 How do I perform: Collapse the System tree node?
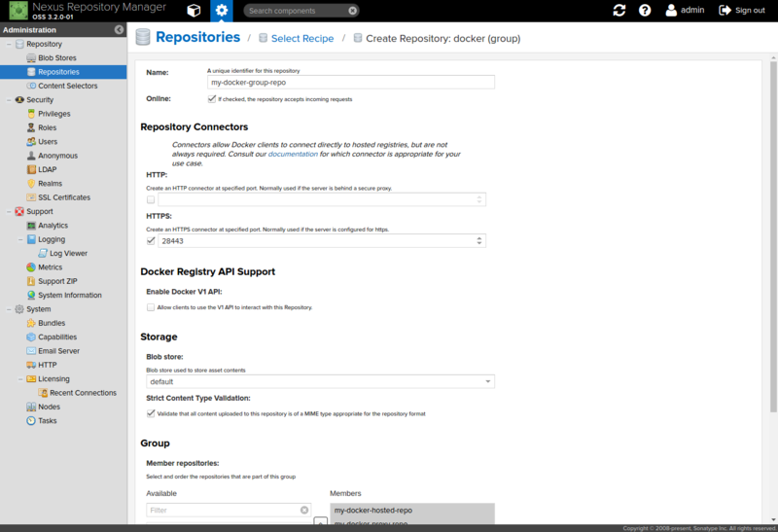9,309
